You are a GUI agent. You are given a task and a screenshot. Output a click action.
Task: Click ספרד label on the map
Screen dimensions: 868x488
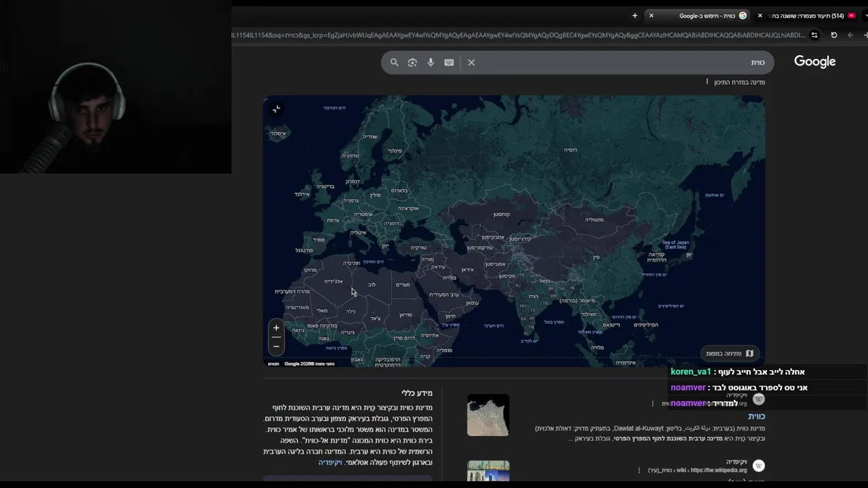click(318, 239)
